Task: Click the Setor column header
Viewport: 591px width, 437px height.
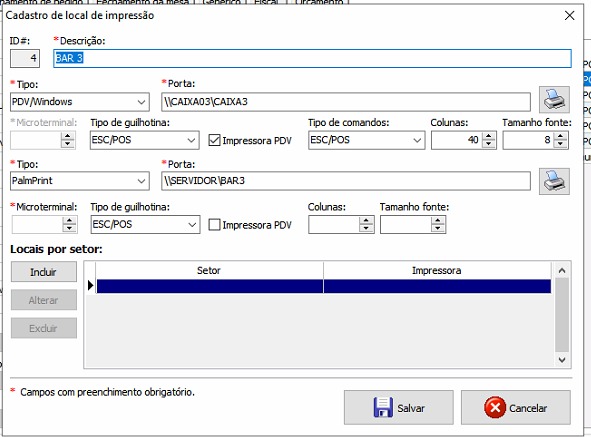Action: pos(209,270)
